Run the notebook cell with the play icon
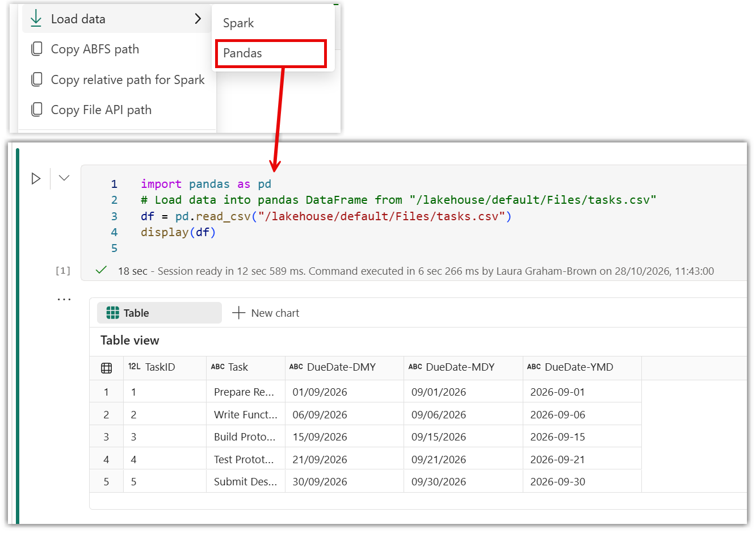This screenshot has height=533, width=756. point(36,179)
